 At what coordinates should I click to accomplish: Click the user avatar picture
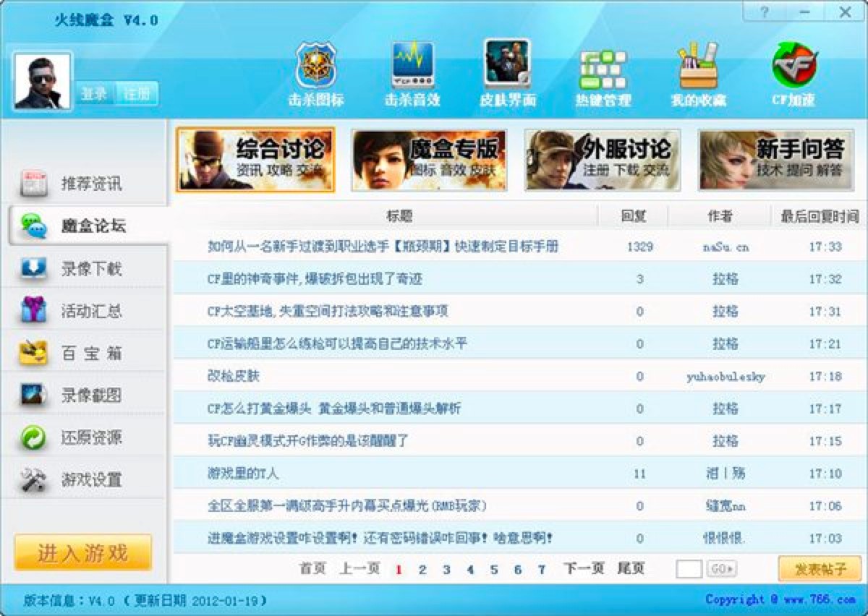coord(43,81)
